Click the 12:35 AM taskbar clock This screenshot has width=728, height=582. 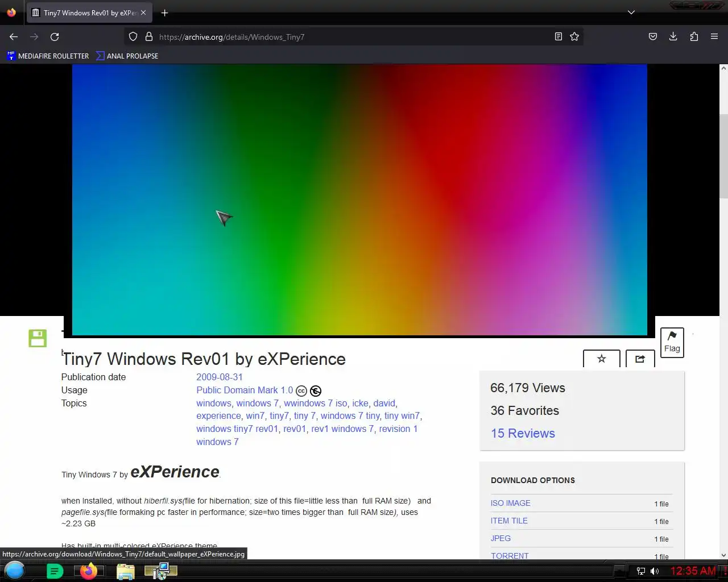pos(693,571)
